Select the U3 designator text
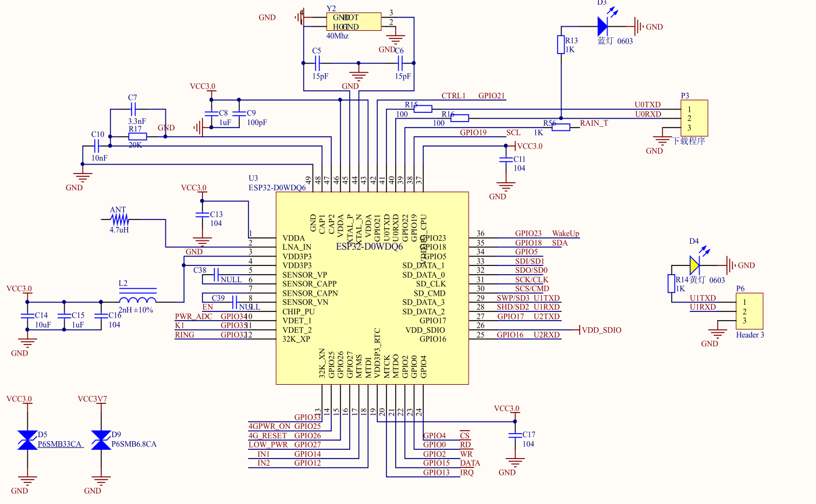This screenshot has width=816, height=504. [x=253, y=178]
